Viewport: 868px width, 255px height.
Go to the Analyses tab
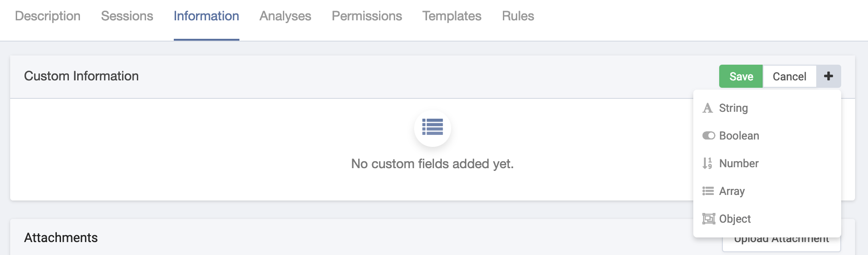285,16
